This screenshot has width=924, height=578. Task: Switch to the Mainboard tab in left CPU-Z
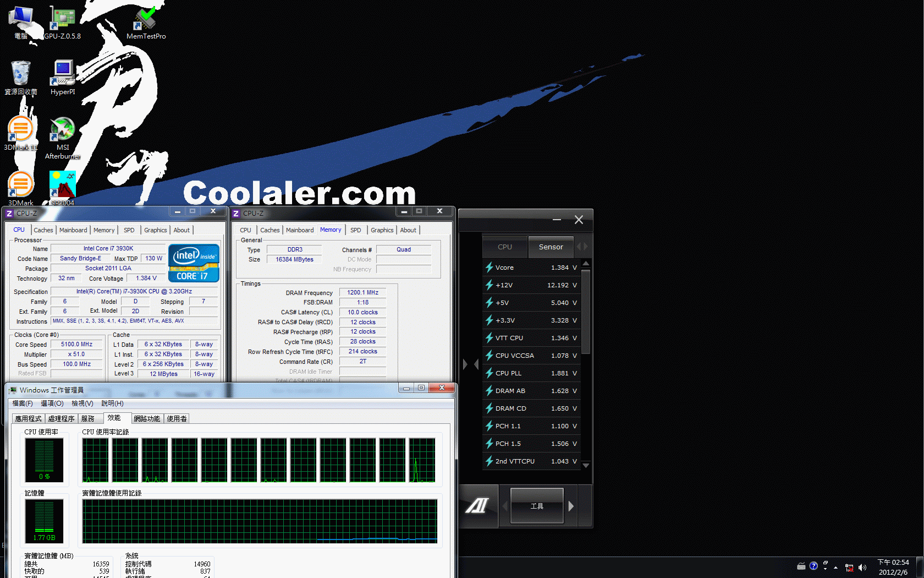[x=73, y=230]
